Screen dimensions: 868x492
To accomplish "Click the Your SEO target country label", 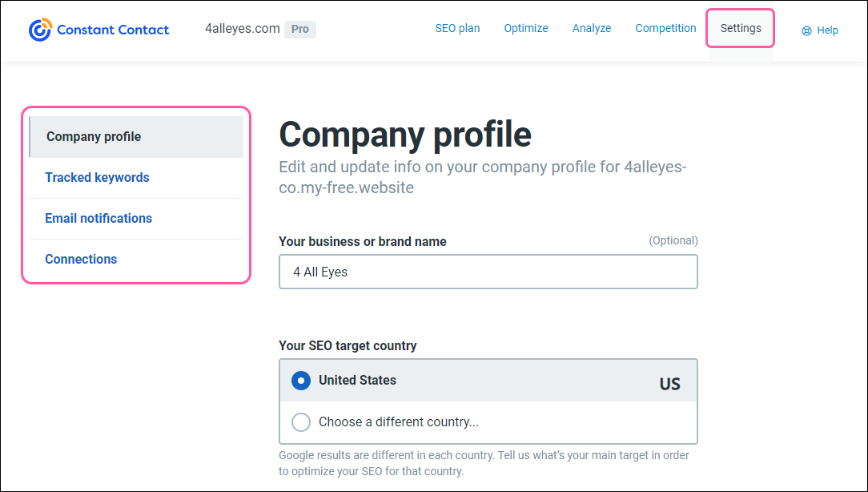I will coord(348,345).
